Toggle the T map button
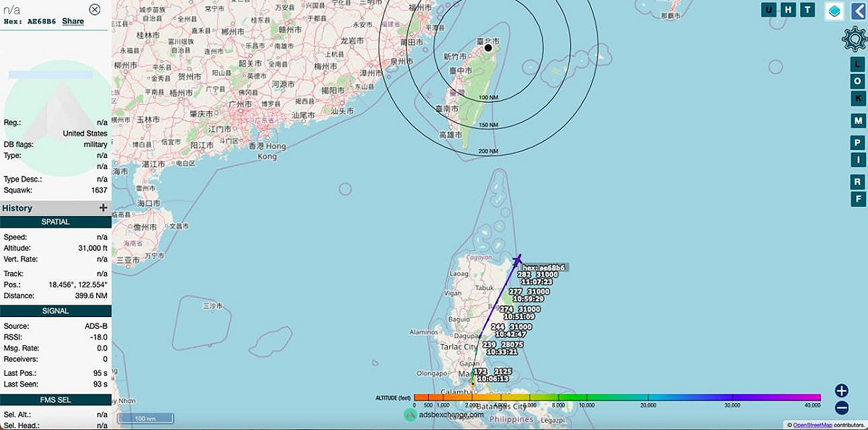The height and width of the screenshot is (430, 868). (x=807, y=9)
